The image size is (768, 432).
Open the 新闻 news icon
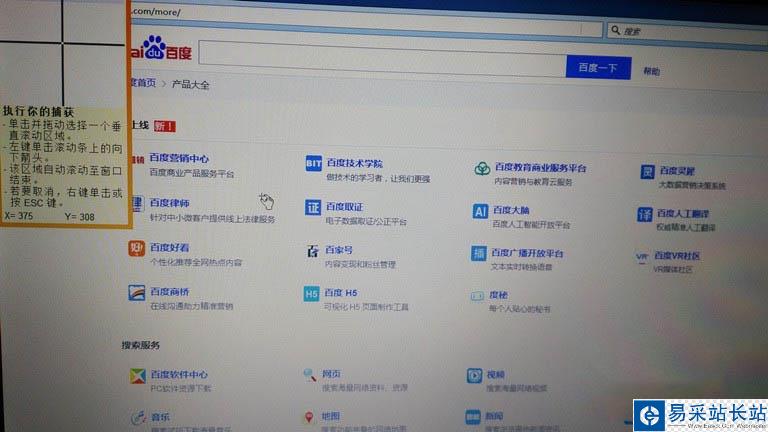pyautogui.click(x=473, y=417)
